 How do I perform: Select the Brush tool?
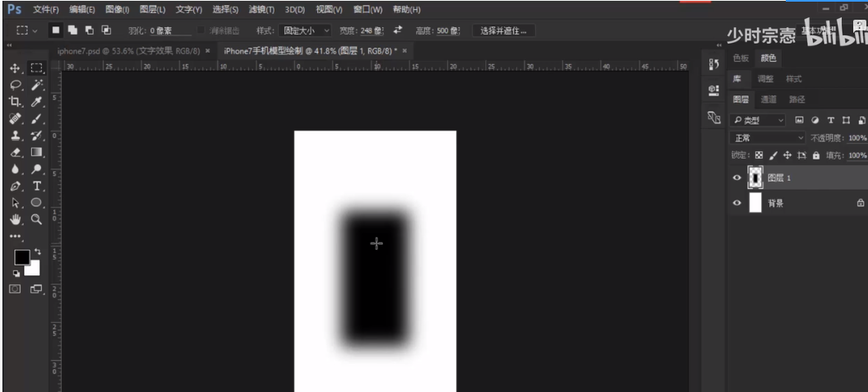[36, 118]
